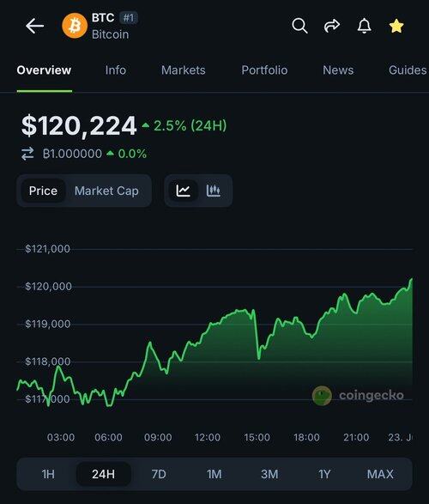The height and width of the screenshot is (504, 429).
Task: Switch to candlestick chart view
Action: 214,191
